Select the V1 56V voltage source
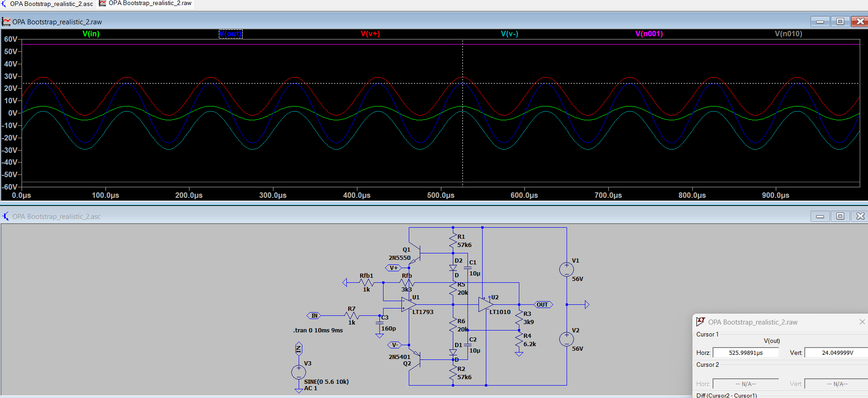Viewport: 868px width, 398px height. click(x=567, y=269)
